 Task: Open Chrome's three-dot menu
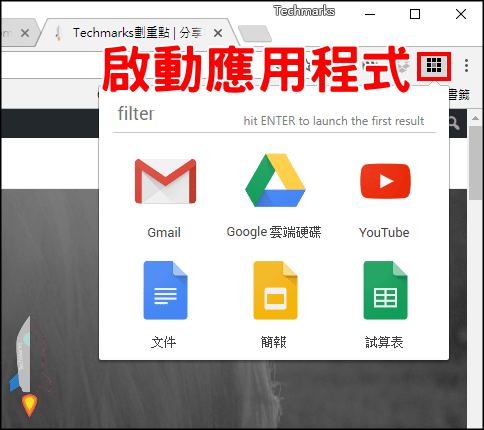(466, 65)
